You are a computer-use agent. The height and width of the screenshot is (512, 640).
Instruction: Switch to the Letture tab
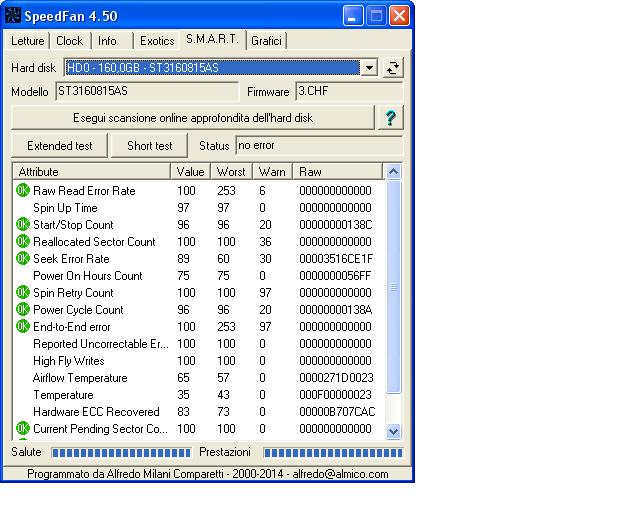click(x=27, y=41)
